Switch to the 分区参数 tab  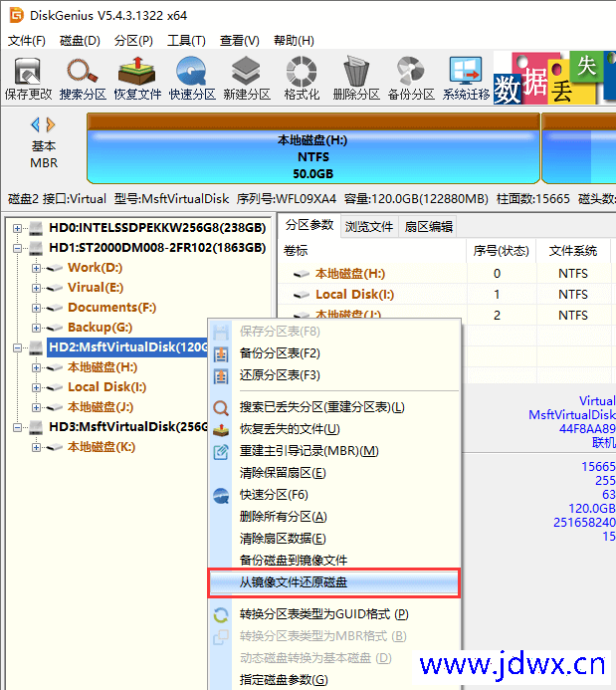point(309,225)
